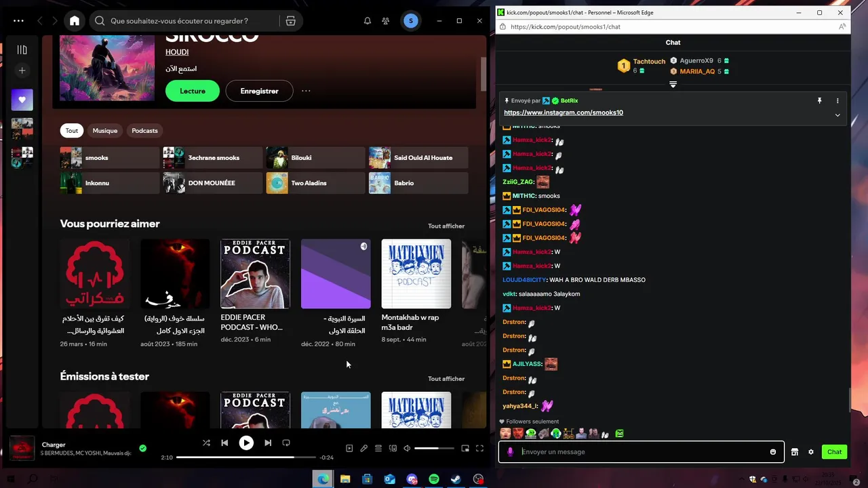Open Spotify Browse icon in search bar

click(291, 21)
